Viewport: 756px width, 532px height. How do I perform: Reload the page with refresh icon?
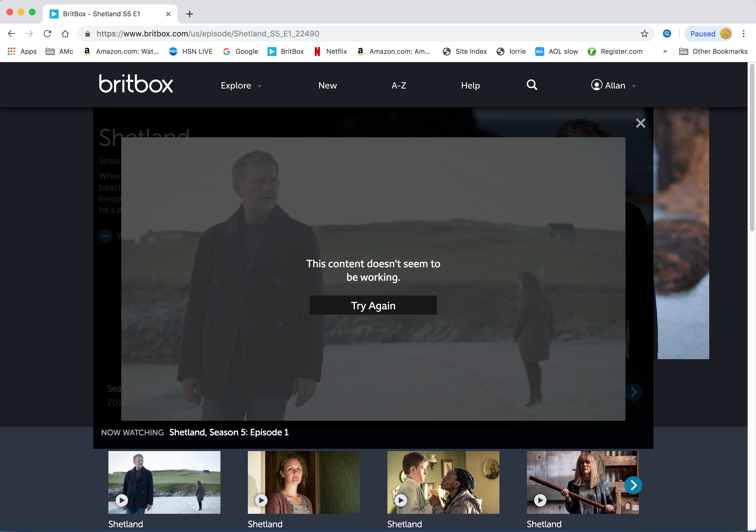pos(47,34)
